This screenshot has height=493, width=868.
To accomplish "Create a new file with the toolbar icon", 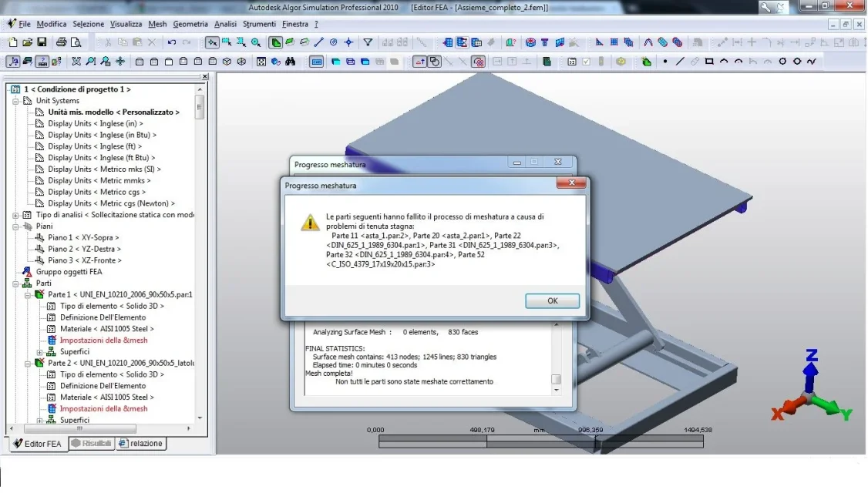I will (x=13, y=42).
